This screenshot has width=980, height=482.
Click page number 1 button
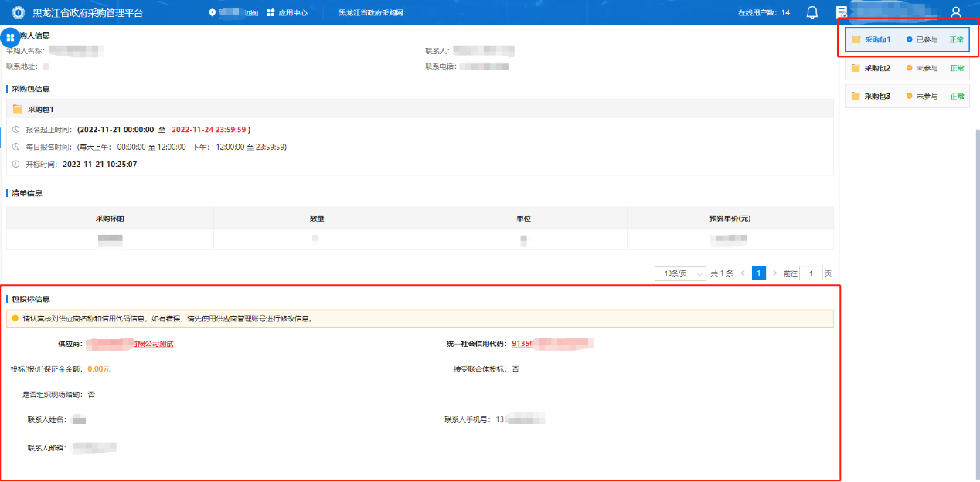click(759, 273)
